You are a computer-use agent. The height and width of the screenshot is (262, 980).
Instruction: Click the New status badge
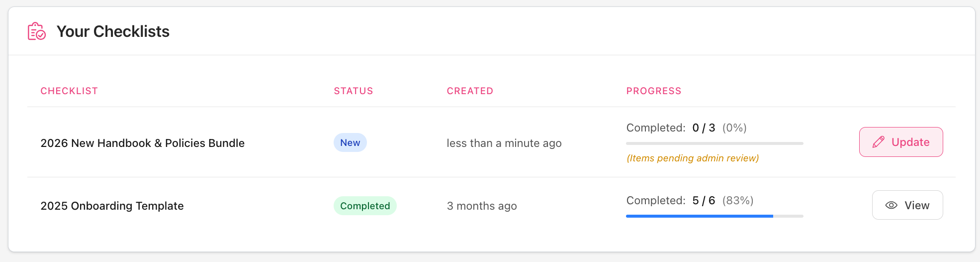(x=350, y=143)
